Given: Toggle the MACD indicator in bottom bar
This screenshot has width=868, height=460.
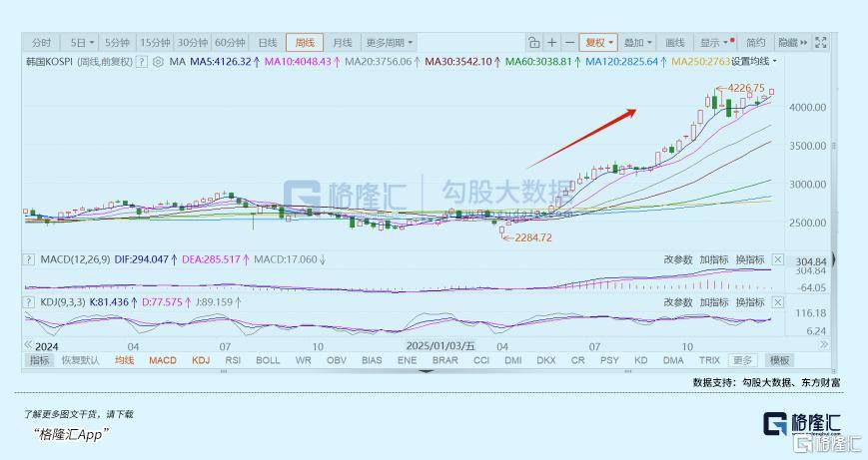Looking at the screenshot, I should pyautogui.click(x=163, y=360).
